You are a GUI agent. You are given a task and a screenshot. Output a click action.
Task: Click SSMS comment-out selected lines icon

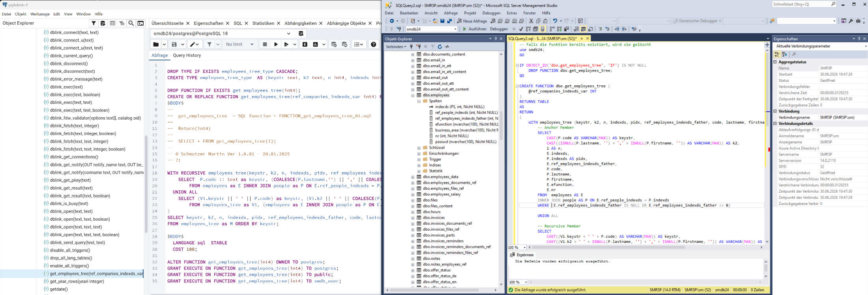pyautogui.click(x=600, y=29)
